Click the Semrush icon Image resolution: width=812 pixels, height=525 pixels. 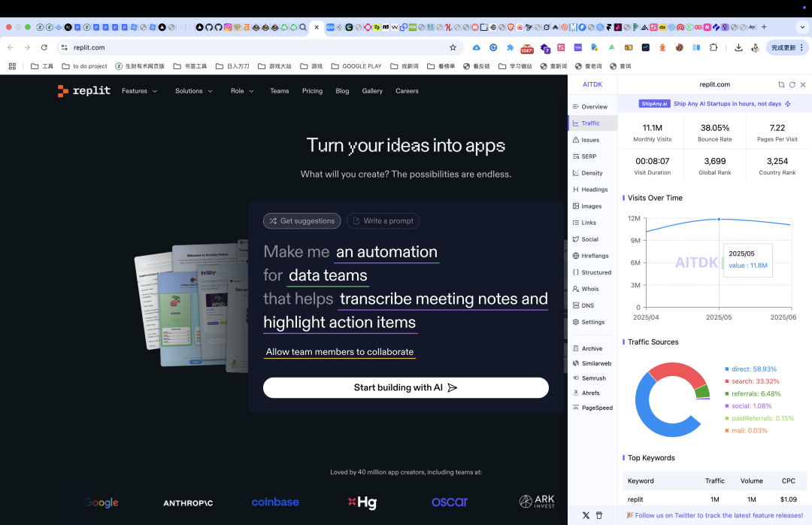tap(576, 378)
